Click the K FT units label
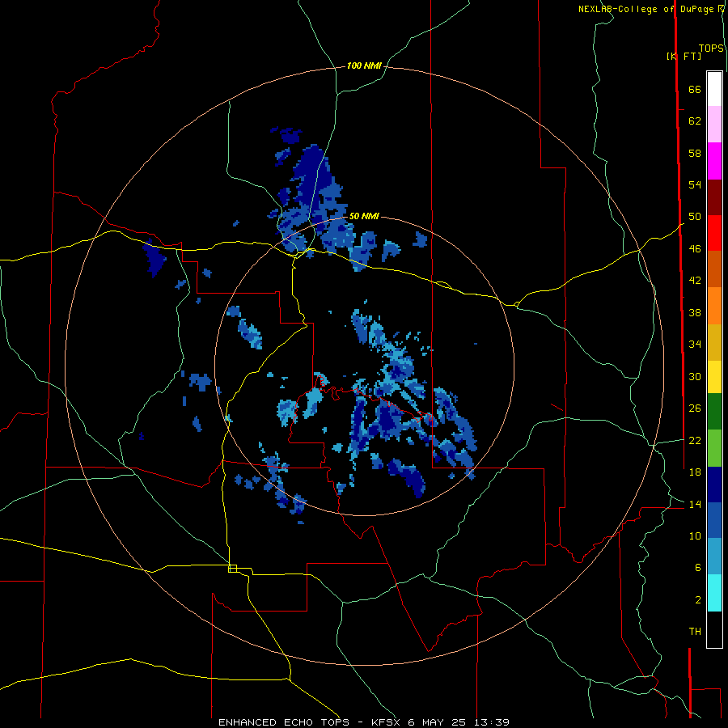The width and height of the screenshot is (728, 728). 684,56
